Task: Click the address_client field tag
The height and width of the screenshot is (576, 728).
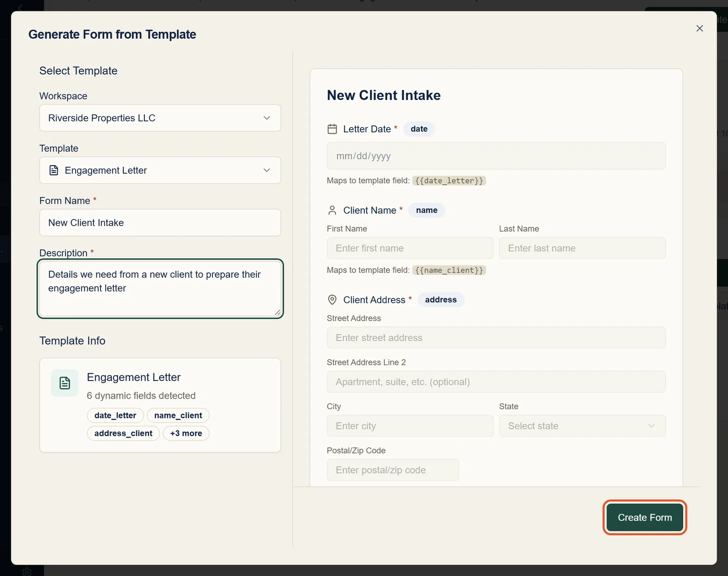Action: [123, 433]
